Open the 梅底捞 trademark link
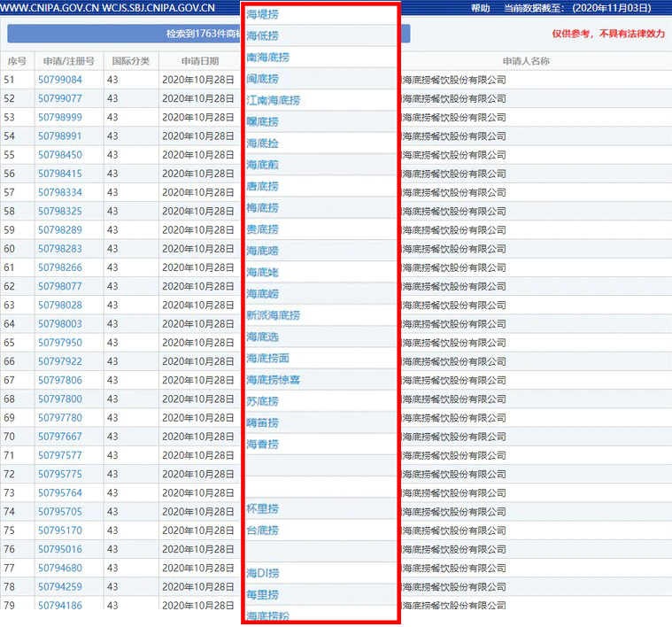Viewport: 672px width, 627px height. 262,208
